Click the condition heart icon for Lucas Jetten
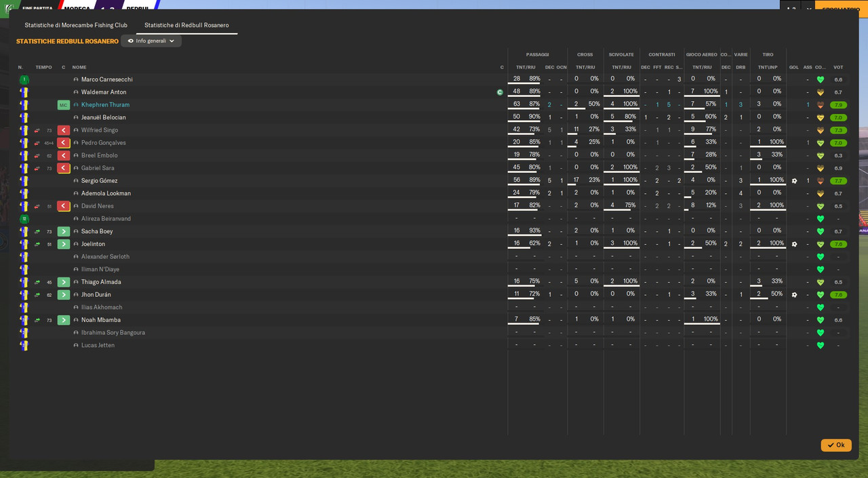This screenshot has width=868, height=478. tap(821, 345)
